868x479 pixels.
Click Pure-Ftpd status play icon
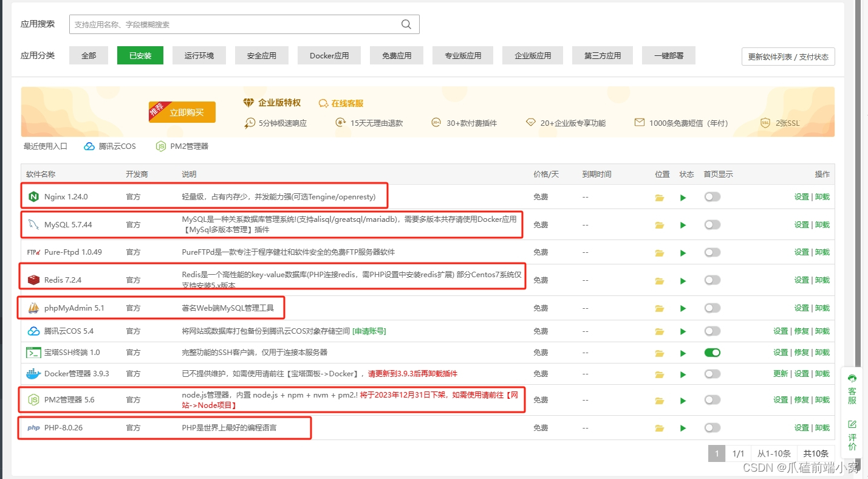[683, 252]
